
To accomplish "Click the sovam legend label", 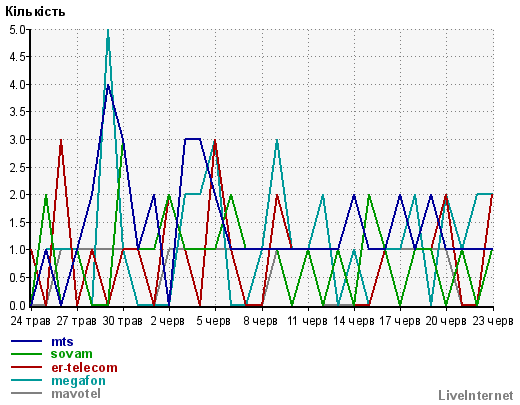I will (71, 354).
